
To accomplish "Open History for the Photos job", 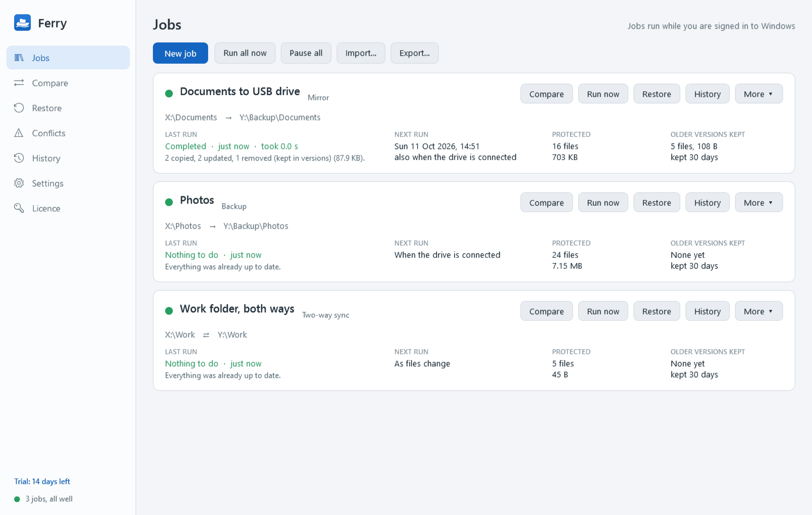I will click(x=708, y=203).
